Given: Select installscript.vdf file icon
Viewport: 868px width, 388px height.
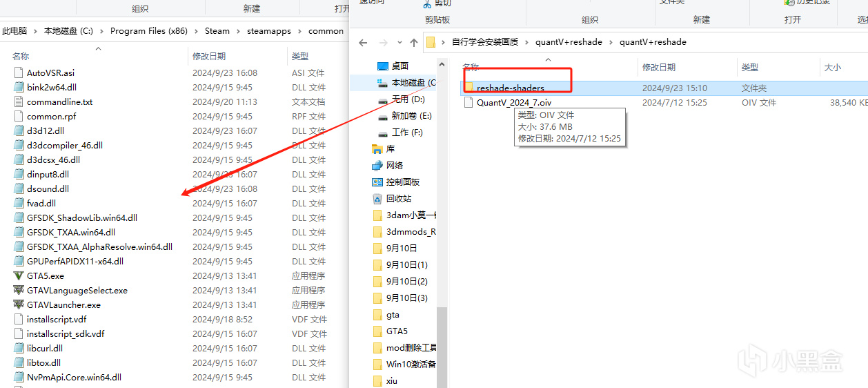Looking at the screenshot, I should pyautogui.click(x=19, y=320).
